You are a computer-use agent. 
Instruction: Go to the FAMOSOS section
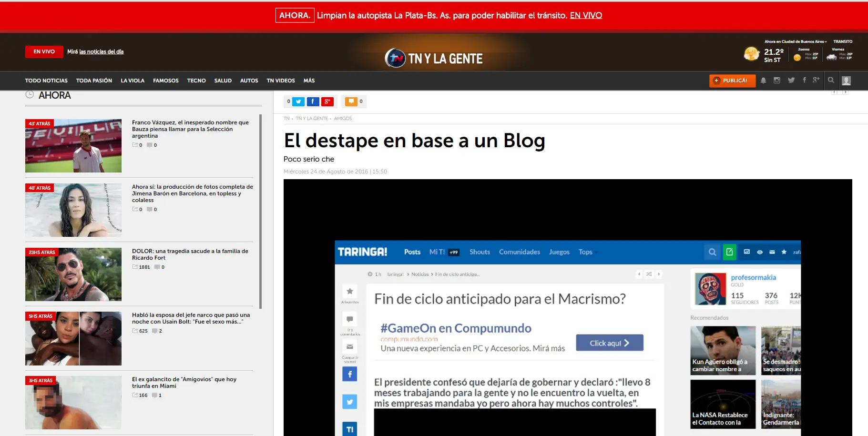coord(166,81)
